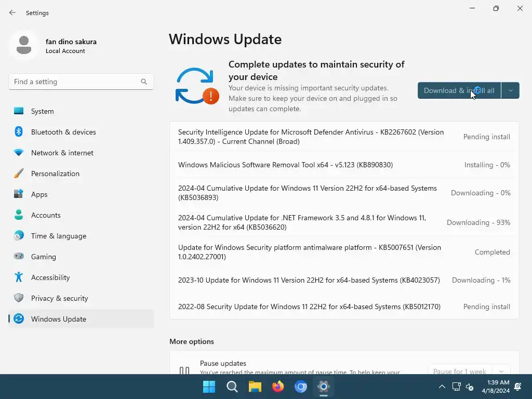Click the Accounts label in sidebar

pos(46,215)
